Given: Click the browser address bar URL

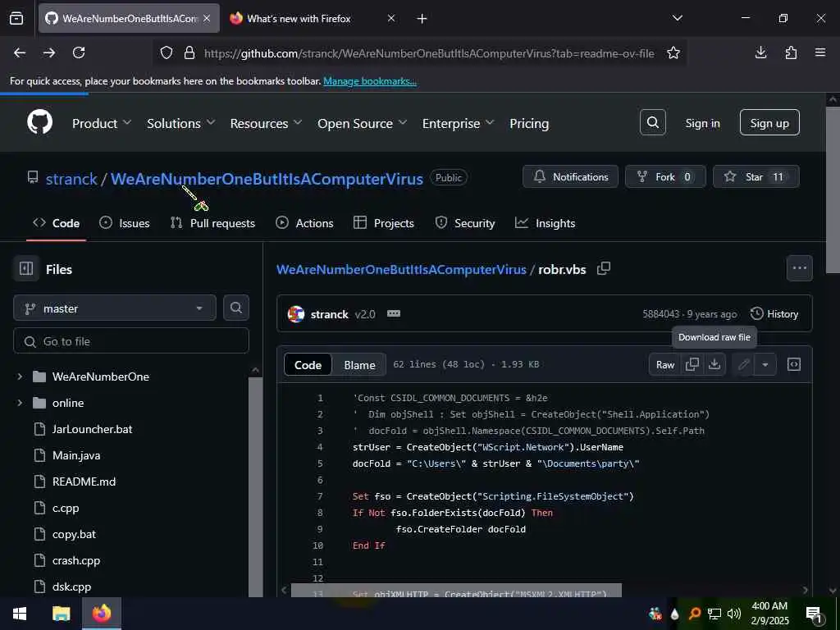Looking at the screenshot, I should [428, 53].
